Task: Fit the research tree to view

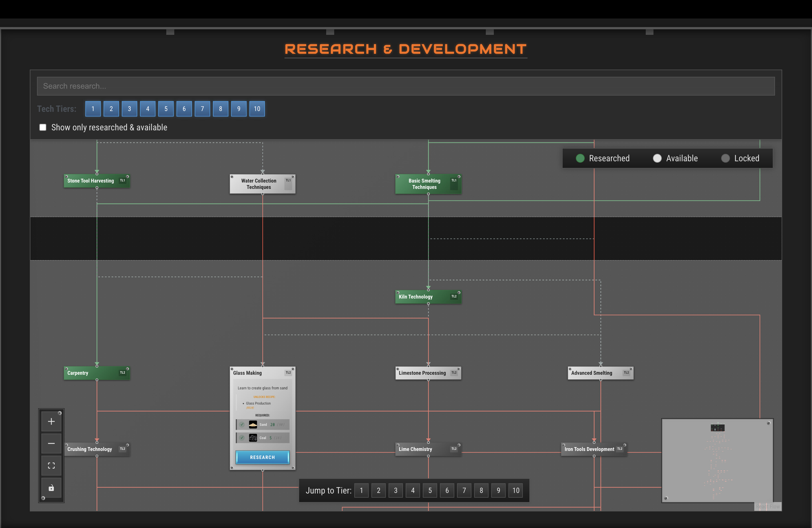Action: 51,465
